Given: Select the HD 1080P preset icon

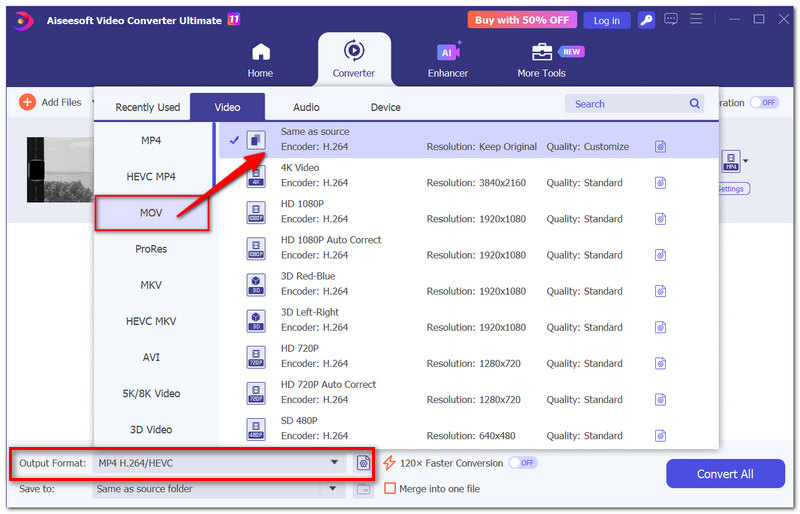Looking at the screenshot, I should coord(256,212).
